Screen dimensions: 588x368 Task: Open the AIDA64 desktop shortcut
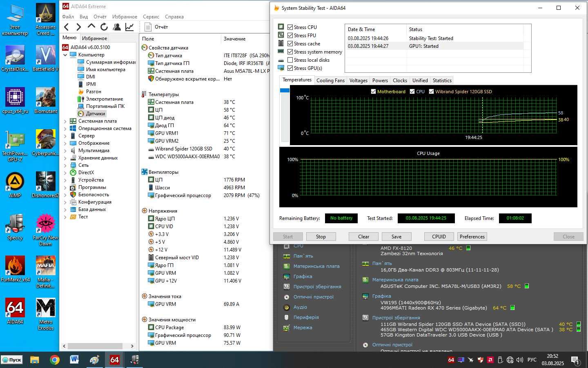coord(15,311)
